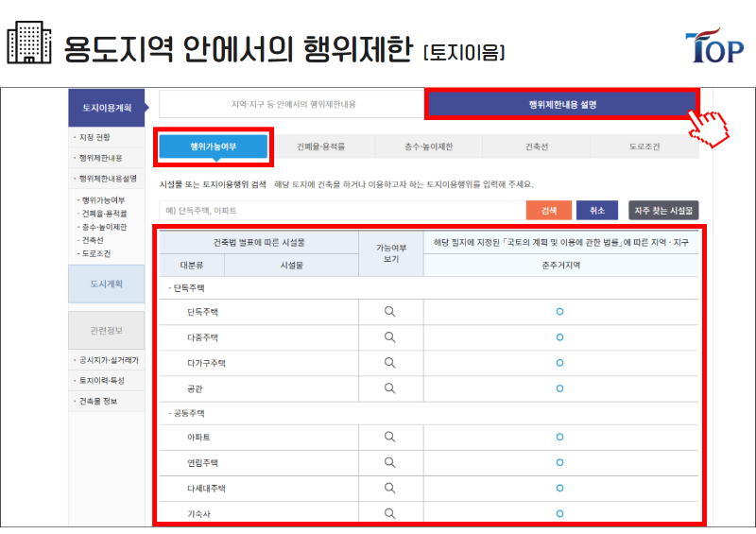Viewport: 756px width, 534px height.
Task: Open 층수·높이제한 sidebar sub-item
Action: tap(104, 227)
